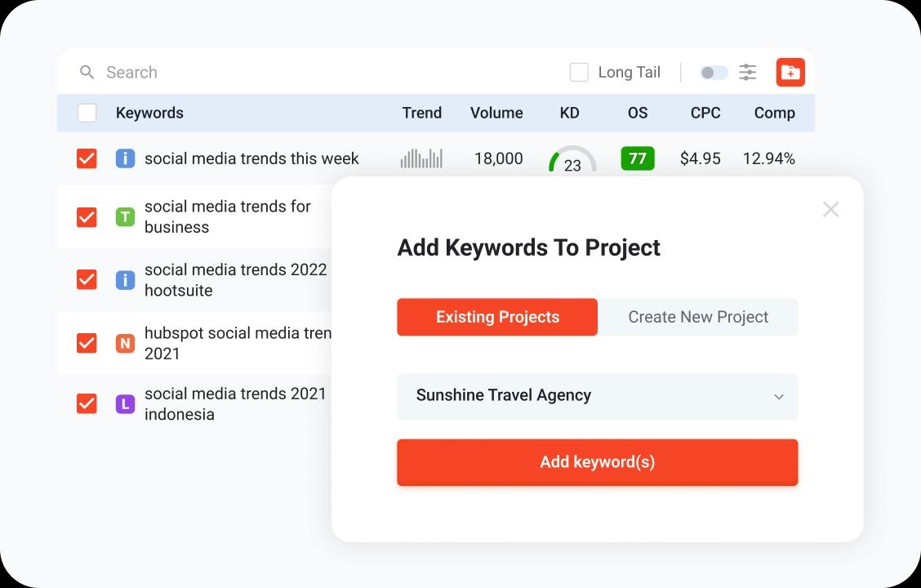
Task: Expand the Sunshine Travel Agency dropdown
Action: [596, 396]
